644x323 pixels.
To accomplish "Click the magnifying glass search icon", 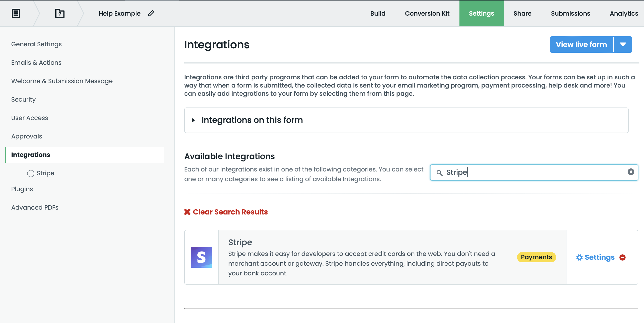I will (x=439, y=173).
